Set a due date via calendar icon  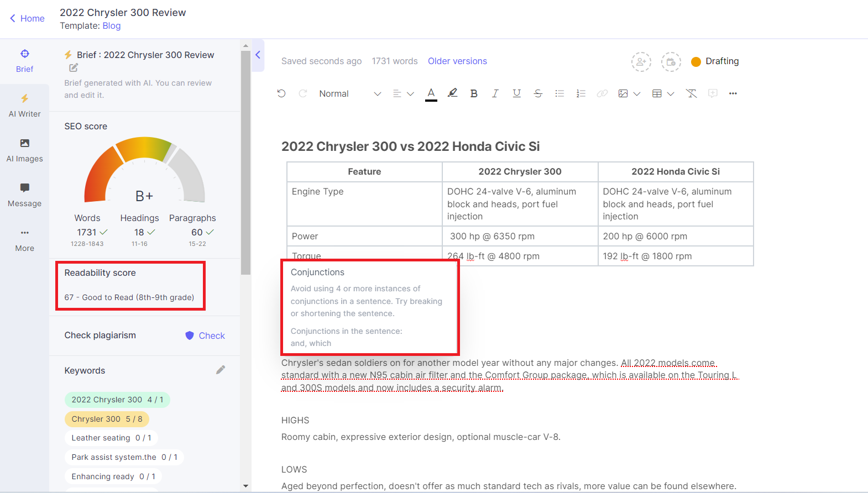671,61
